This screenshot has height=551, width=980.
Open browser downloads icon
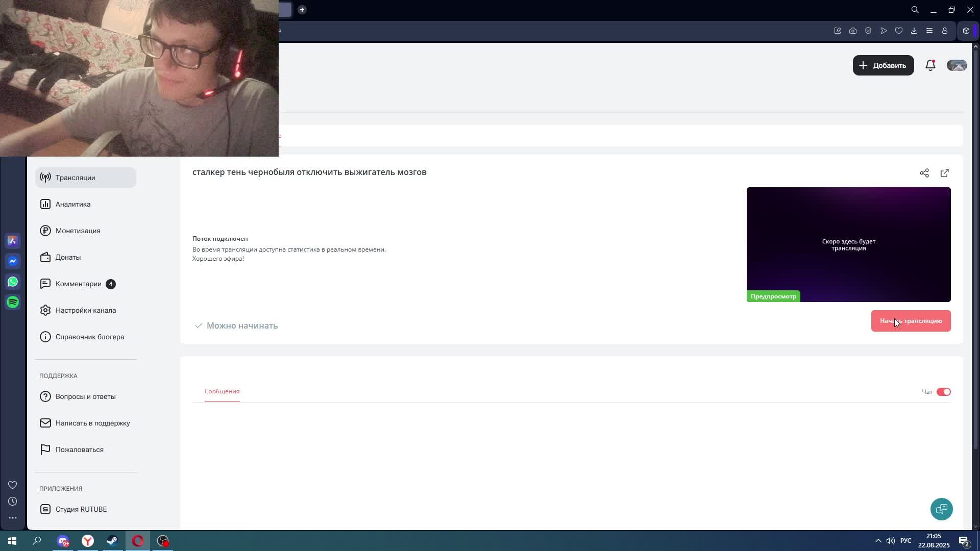[914, 31]
